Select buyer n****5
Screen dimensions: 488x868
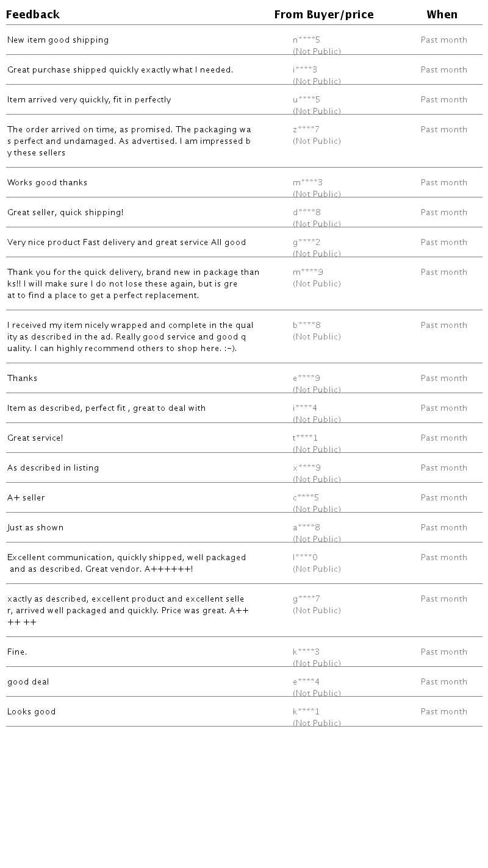pyautogui.click(x=306, y=40)
